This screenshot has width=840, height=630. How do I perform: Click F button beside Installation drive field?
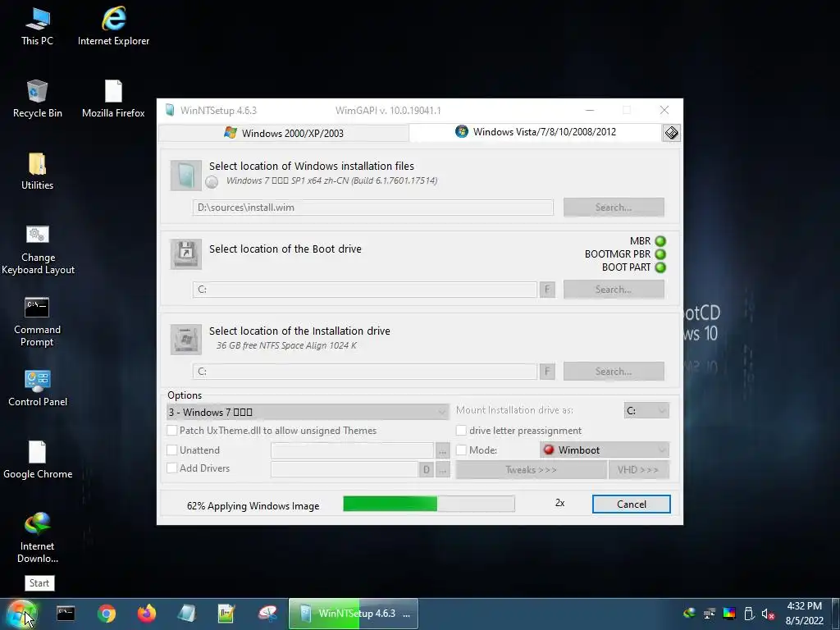547,372
